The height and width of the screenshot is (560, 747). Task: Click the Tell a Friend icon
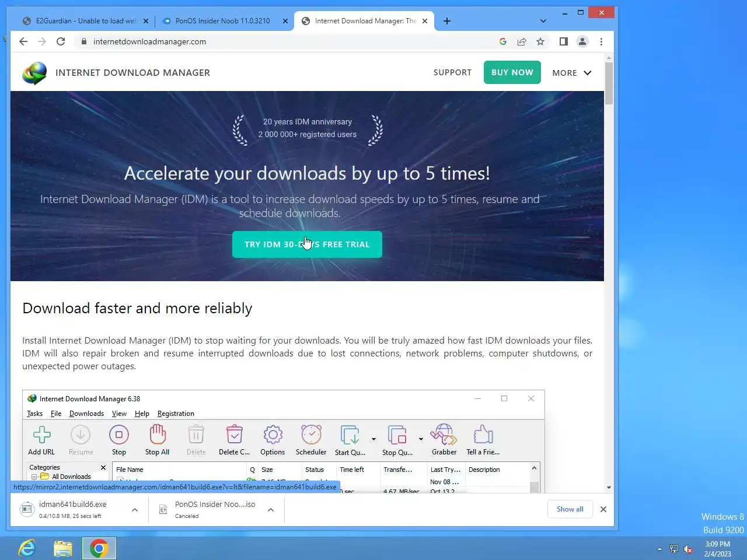click(483, 435)
